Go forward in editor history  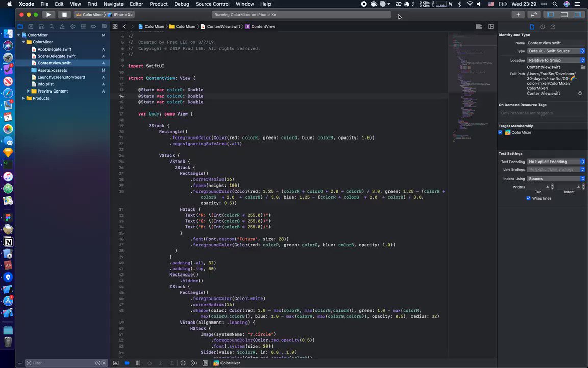132,26
